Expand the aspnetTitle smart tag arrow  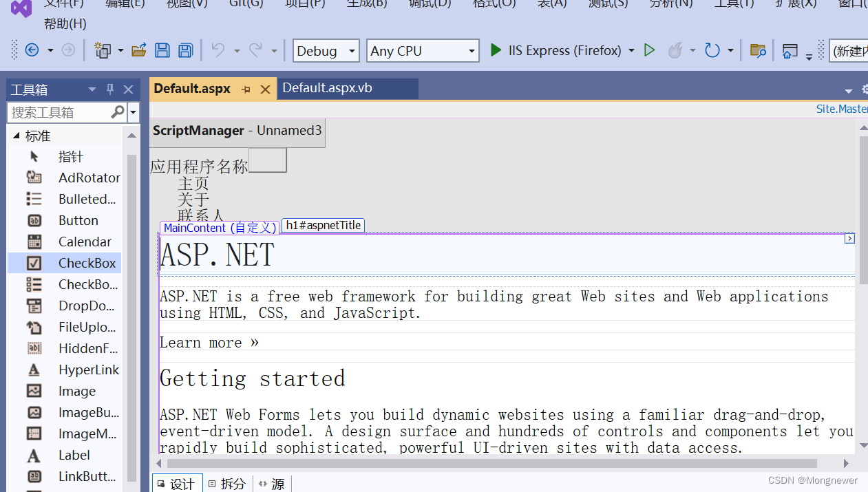[x=849, y=238]
